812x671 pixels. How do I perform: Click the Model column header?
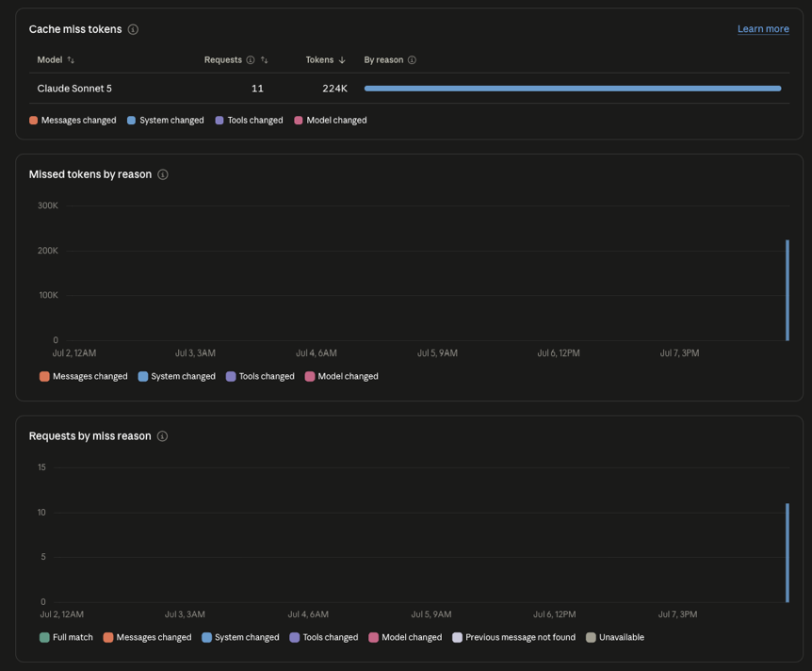tap(50, 60)
